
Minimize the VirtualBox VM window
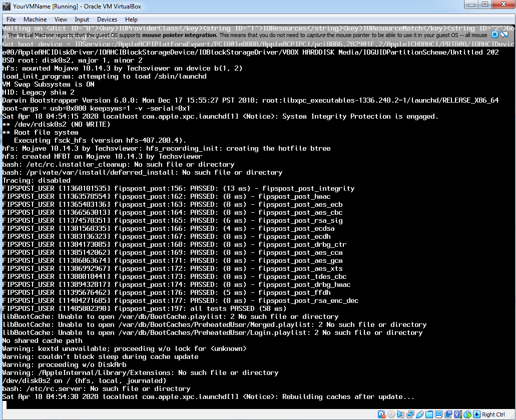[471, 5]
